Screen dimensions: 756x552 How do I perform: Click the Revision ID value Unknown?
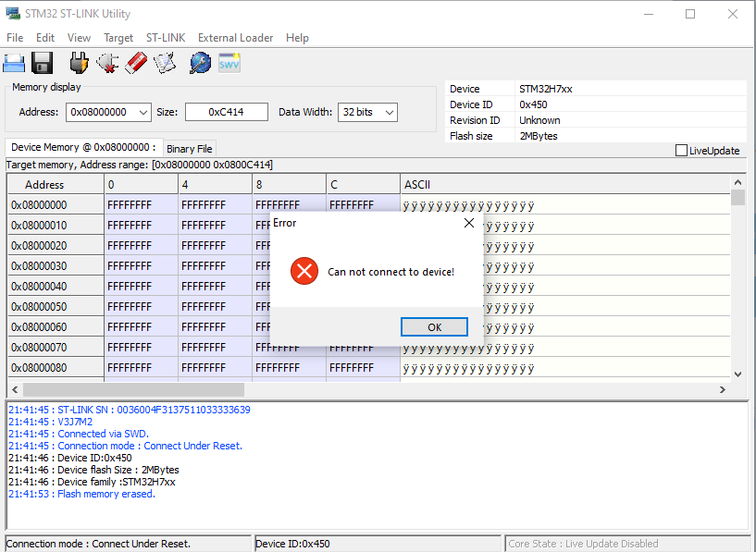539,120
